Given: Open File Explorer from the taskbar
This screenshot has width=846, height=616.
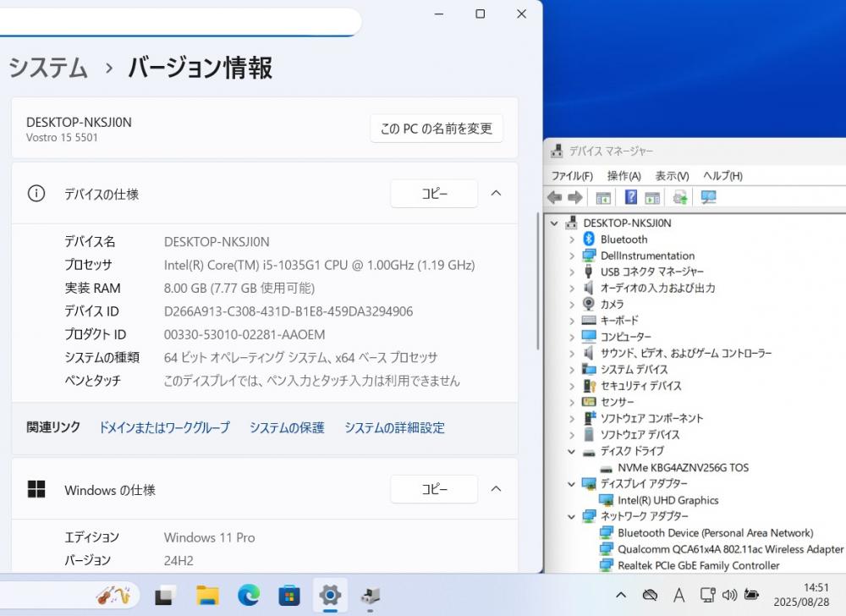Looking at the screenshot, I should 207,596.
